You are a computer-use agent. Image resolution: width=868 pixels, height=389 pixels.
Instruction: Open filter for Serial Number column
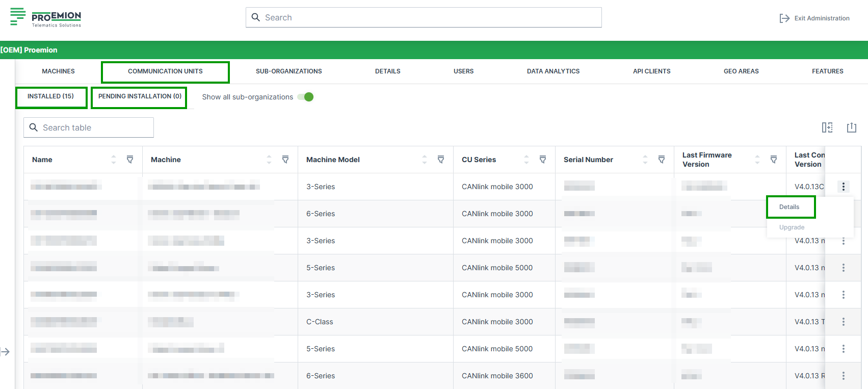661,160
